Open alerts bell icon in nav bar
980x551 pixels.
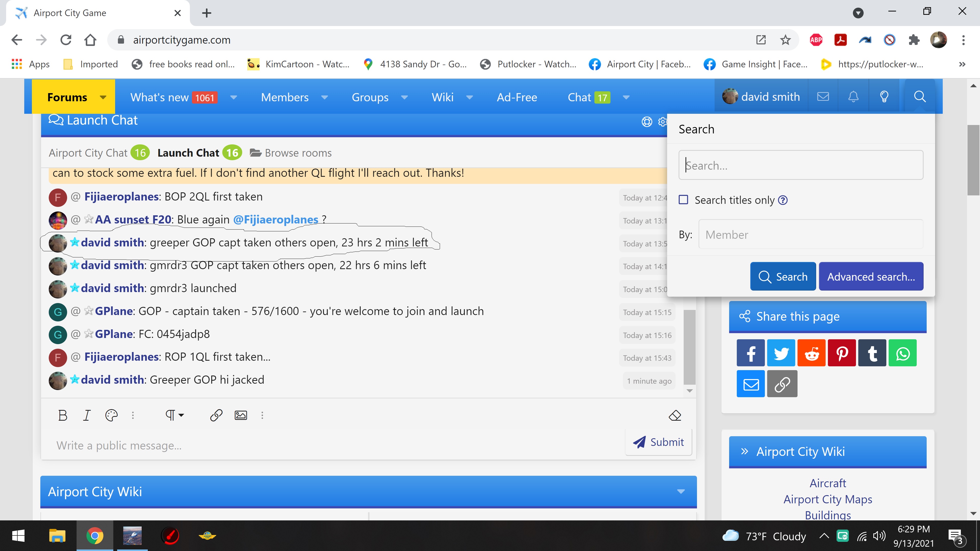[x=853, y=97]
